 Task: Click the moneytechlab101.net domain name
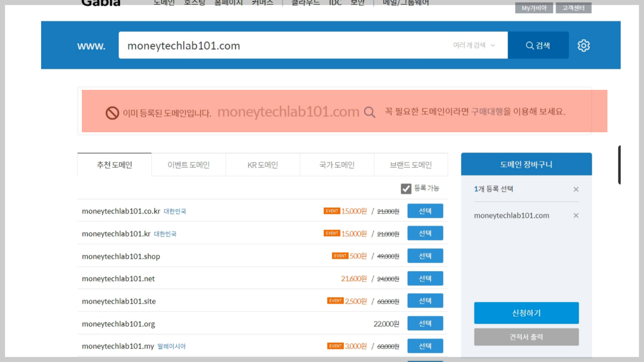point(118,279)
